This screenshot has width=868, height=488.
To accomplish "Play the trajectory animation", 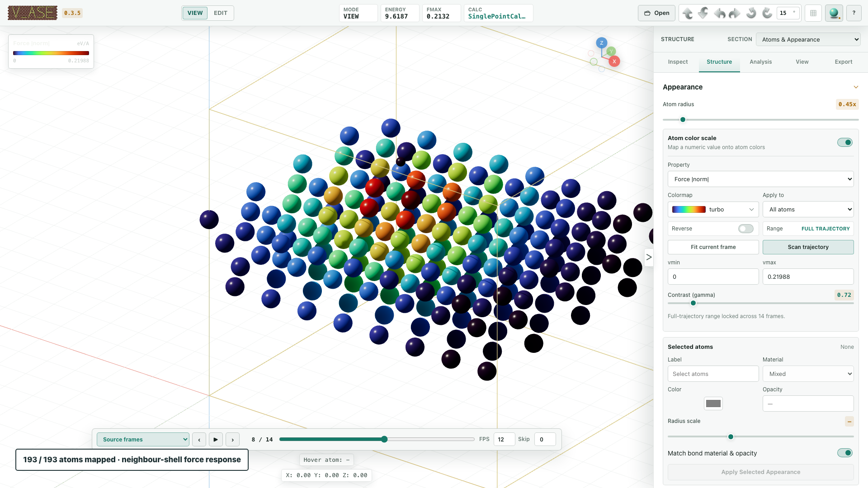I will tap(216, 440).
